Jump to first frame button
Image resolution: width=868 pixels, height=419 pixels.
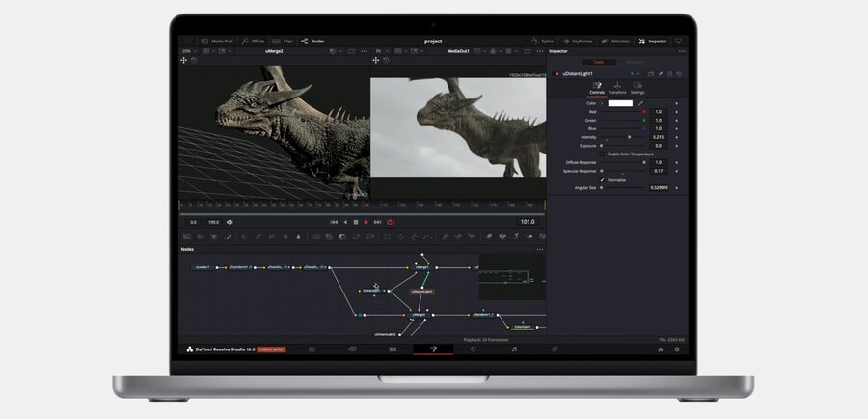pyautogui.click(x=334, y=222)
